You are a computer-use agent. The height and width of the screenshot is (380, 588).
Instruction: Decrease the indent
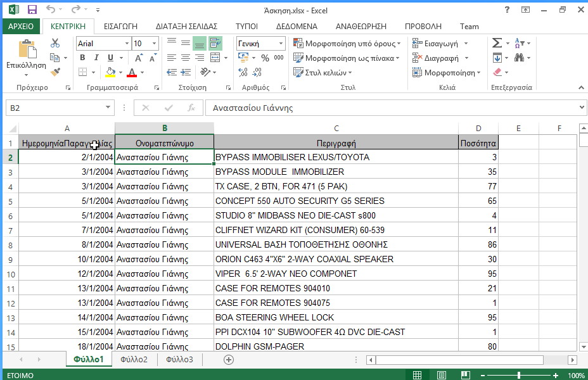point(171,72)
